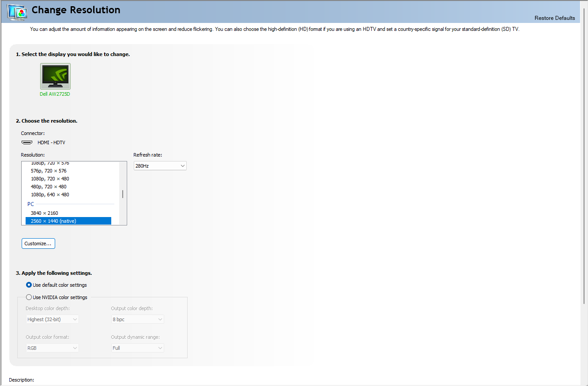Click the HDMI - HDTV connector text
Screen dimensions: 588x386
[51, 142]
